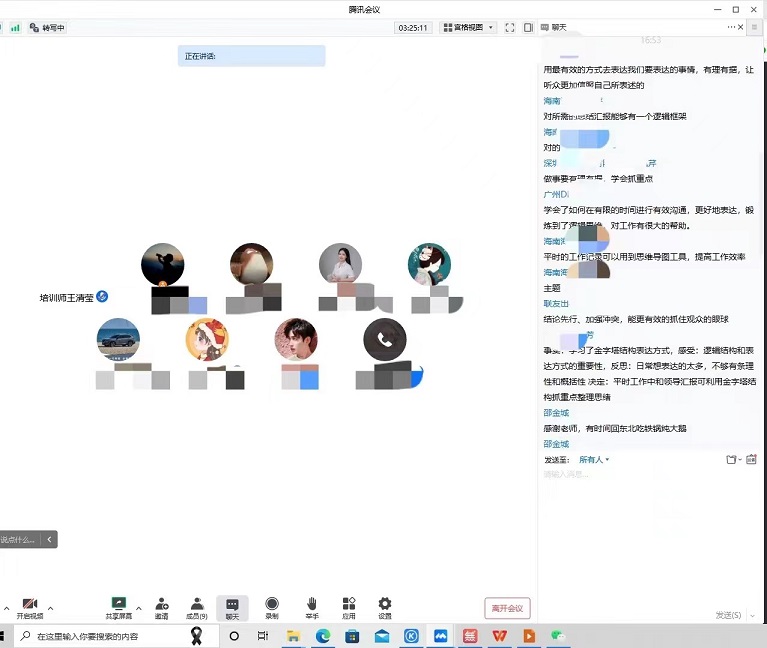Expand the arrow beside 共享屏幕
The width and height of the screenshot is (767, 648).
(x=138, y=607)
